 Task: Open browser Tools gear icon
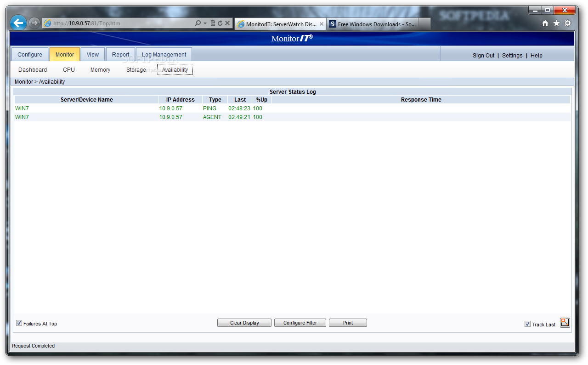point(568,23)
